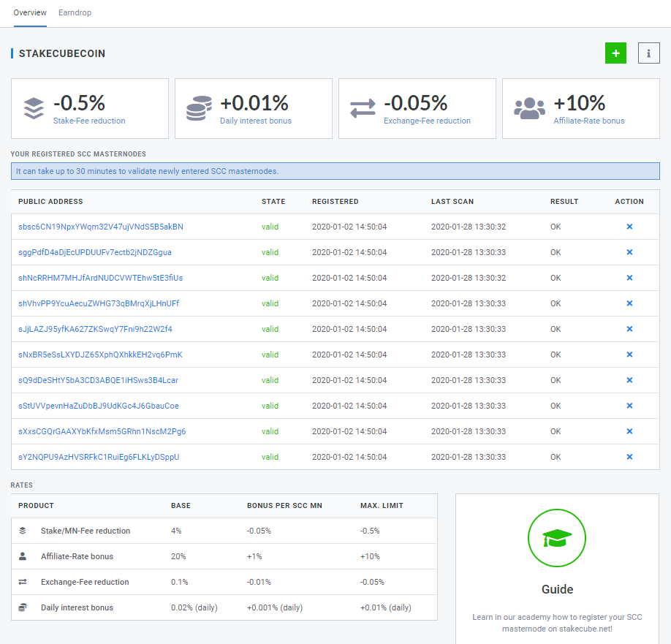Click the BONUS PER SCC MN column header
Viewport: 671px width, 644px height.
(284, 506)
